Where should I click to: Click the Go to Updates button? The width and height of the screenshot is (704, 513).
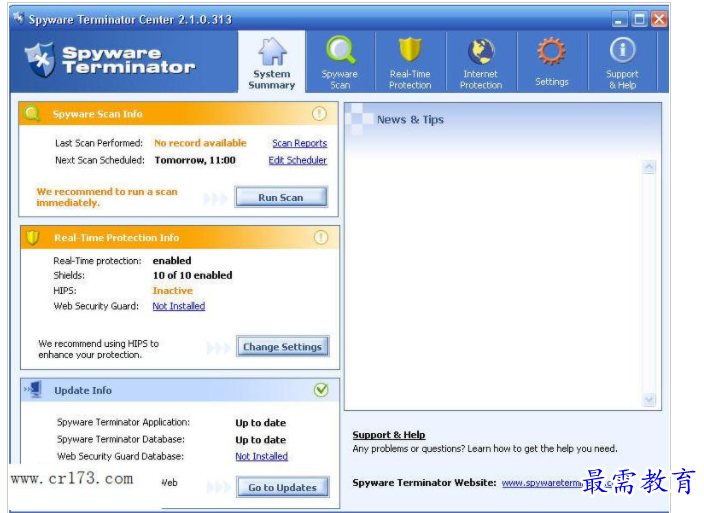(x=282, y=487)
